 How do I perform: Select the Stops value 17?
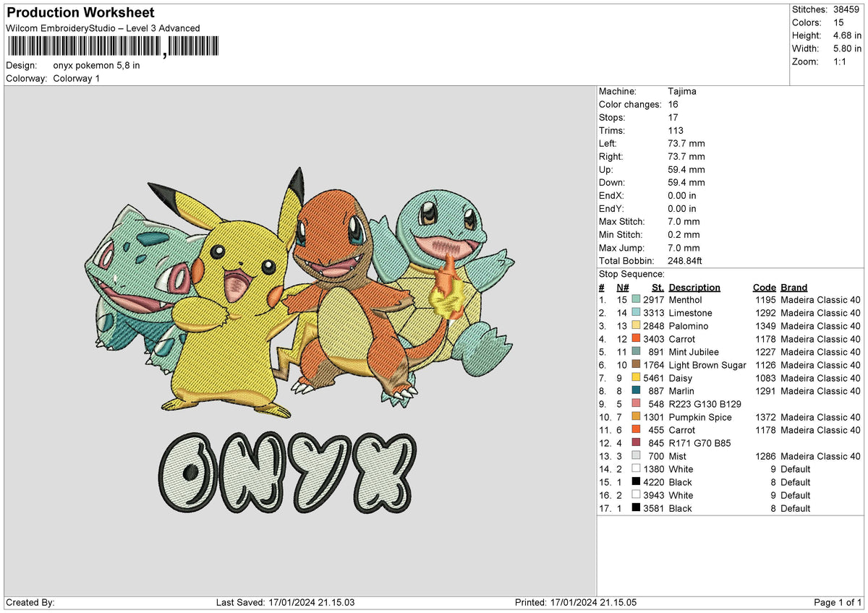[x=674, y=117]
